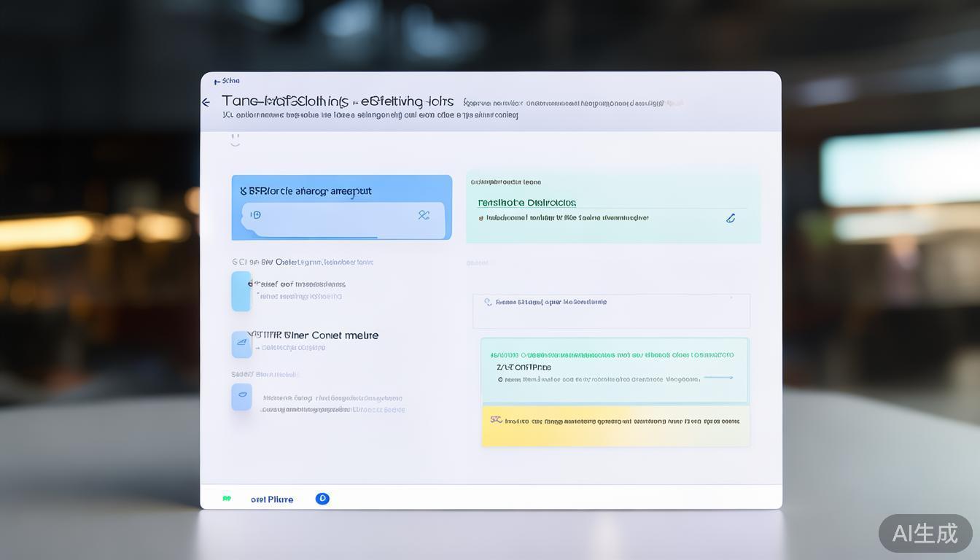The height and width of the screenshot is (560, 980).
Task: Click the pencil edit icon in the green card
Action: 731,218
